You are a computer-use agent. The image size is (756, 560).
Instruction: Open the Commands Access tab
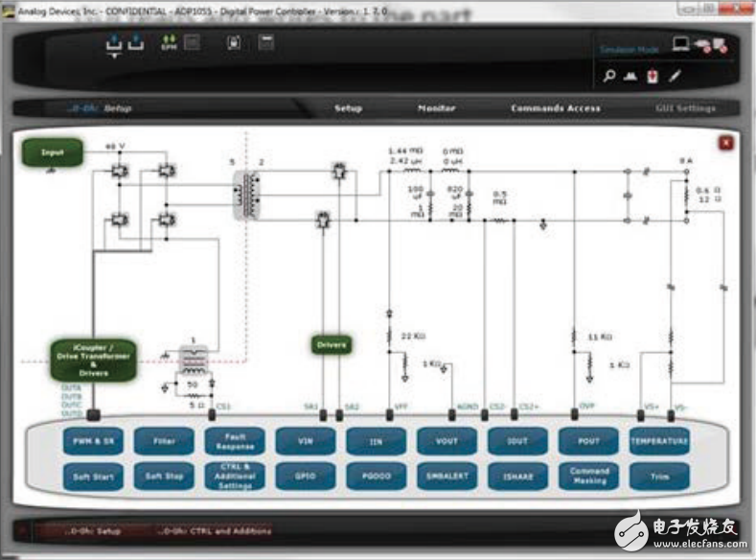point(556,108)
